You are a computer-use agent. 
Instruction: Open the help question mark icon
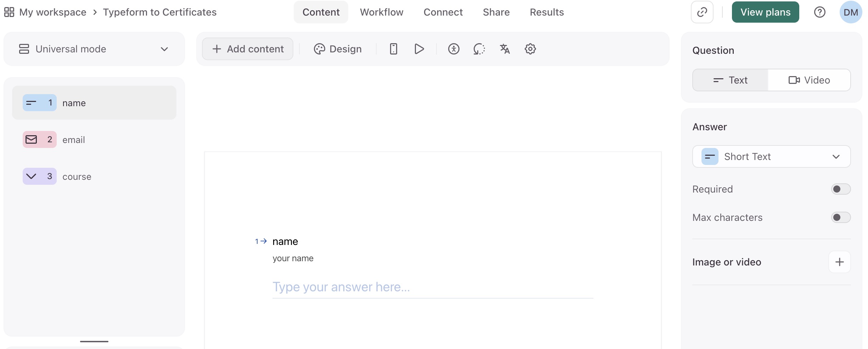tap(820, 12)
